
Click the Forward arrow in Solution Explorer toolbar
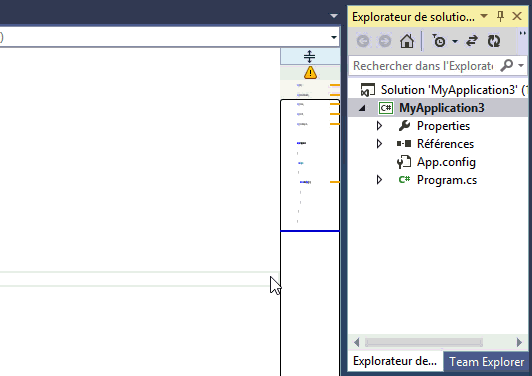click(385, 41)
